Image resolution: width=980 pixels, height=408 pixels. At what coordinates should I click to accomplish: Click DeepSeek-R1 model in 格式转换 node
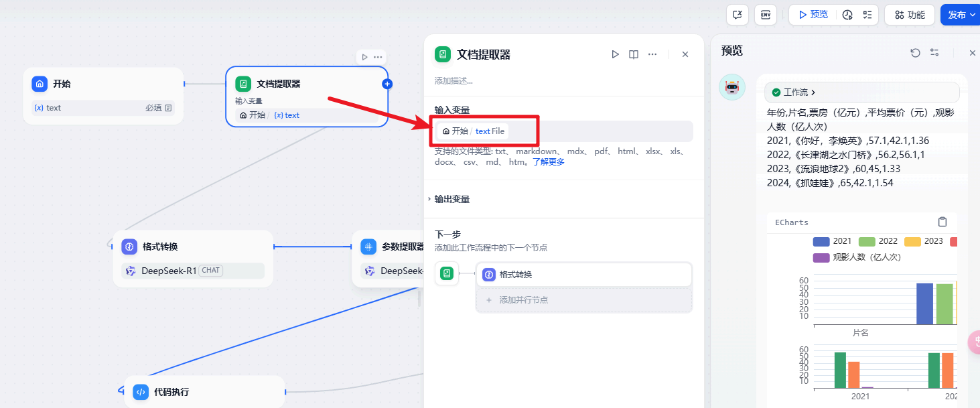pos(169,271)
